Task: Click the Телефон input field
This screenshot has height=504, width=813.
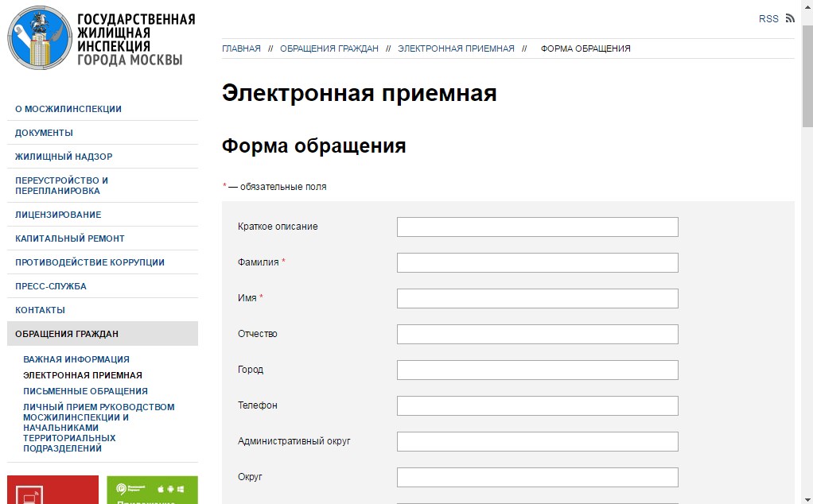Action: point(537,406)
